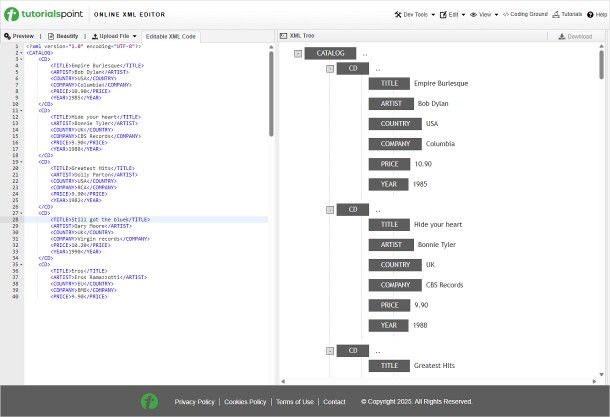Viewport: 610px width, 417px height.
Task: Fold the CD block at line 27
Action: click(21, 213)
